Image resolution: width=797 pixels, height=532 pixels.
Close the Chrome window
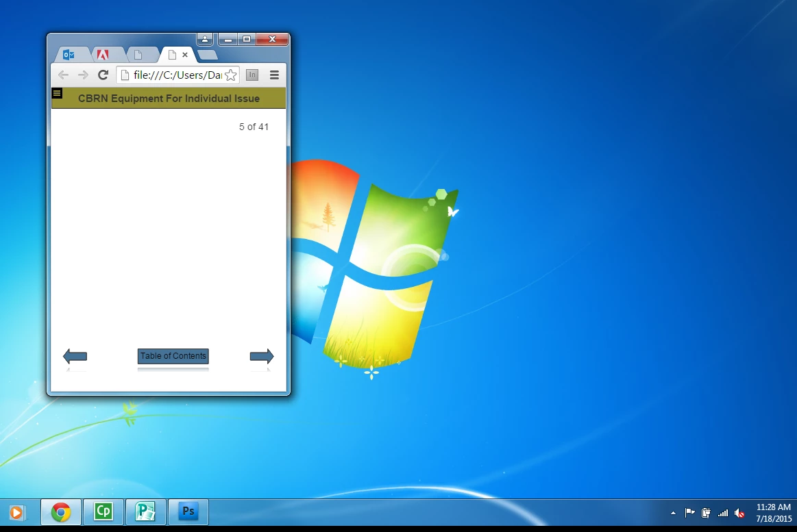pos(273,39)
